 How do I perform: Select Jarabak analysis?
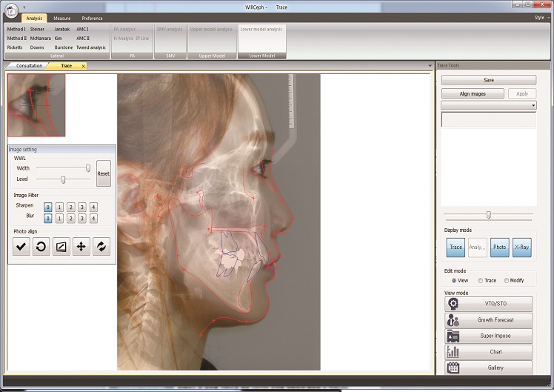pos(62,30)
